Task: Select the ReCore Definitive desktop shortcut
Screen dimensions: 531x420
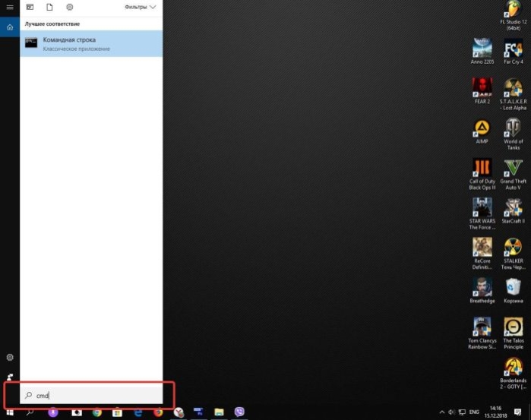Action: tap(482, 254)
